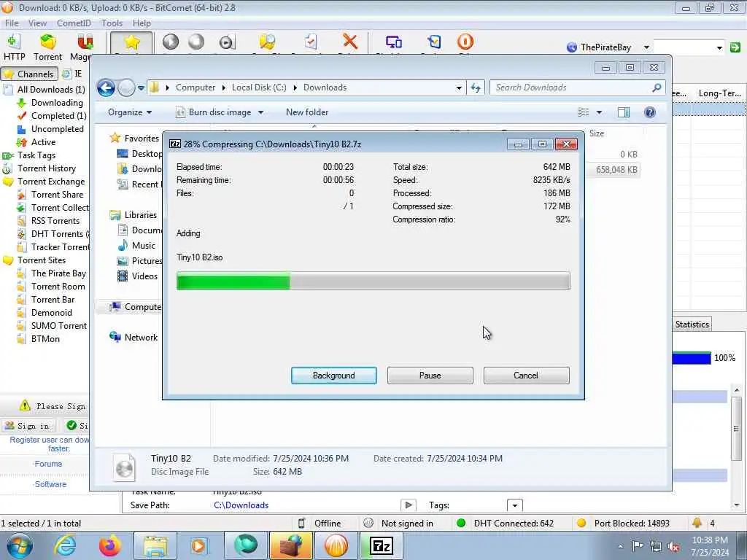Click the Background button in the 7-Zip dialog
Screen dimensions: 747x560
point(333,376)
